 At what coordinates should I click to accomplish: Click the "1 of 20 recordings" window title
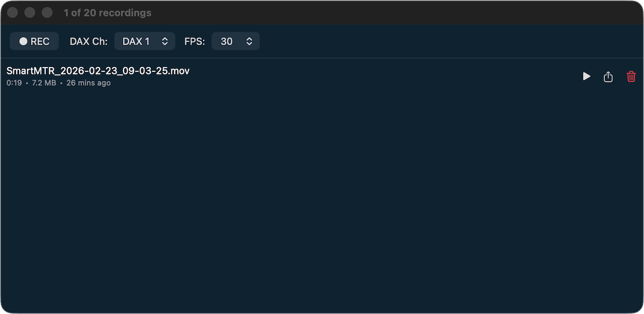coord(107,12)
